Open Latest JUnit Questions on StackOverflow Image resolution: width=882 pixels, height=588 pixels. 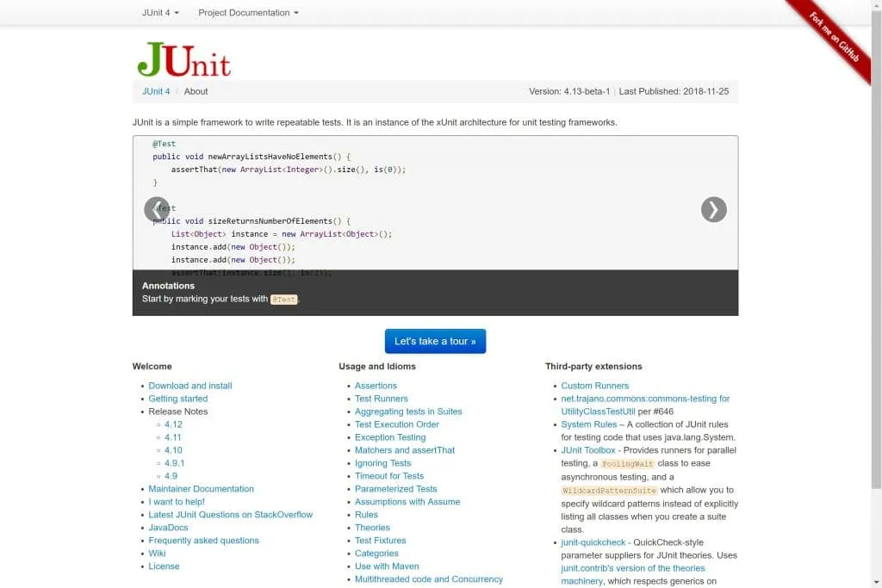(x=231, y=515)
